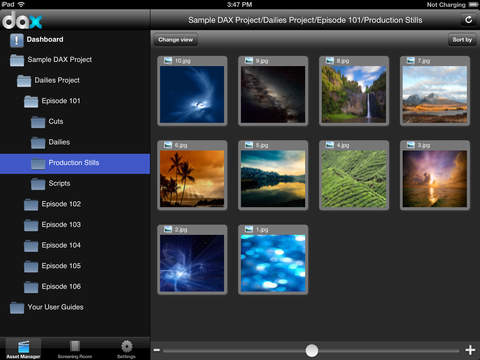Select the Episode 101 label
This screenshot has height=360, width=480.
[61, 101]
